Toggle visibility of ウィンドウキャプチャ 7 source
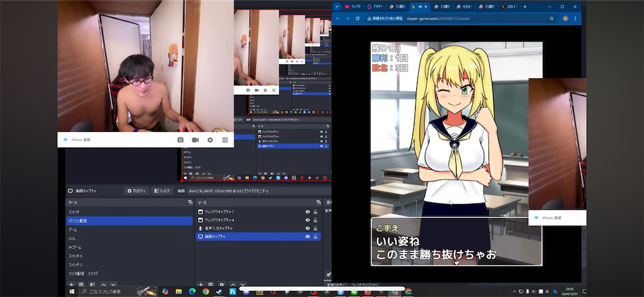Viewport: 644px width, 297px height. pyautogui.click(x=307, y=212)
